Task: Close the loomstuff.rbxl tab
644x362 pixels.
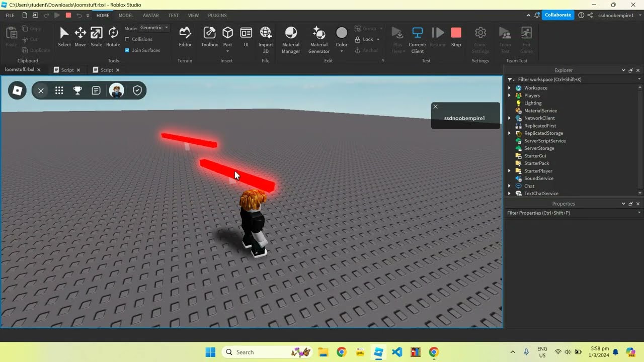Action: tap(39, 70)
